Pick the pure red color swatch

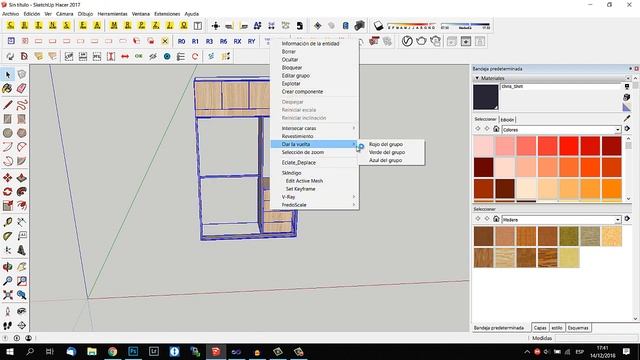click(x=569, y=146)
